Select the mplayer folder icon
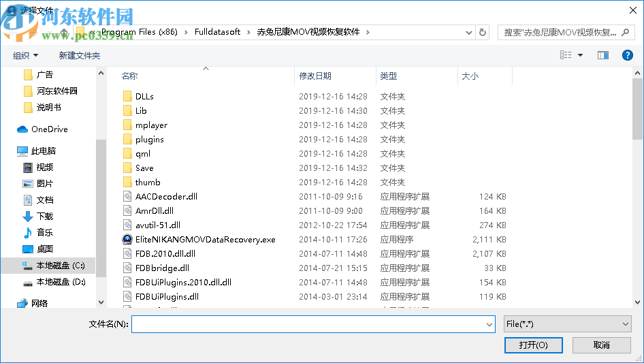Screen dimensions: 644x363 [x=127, y=125]
